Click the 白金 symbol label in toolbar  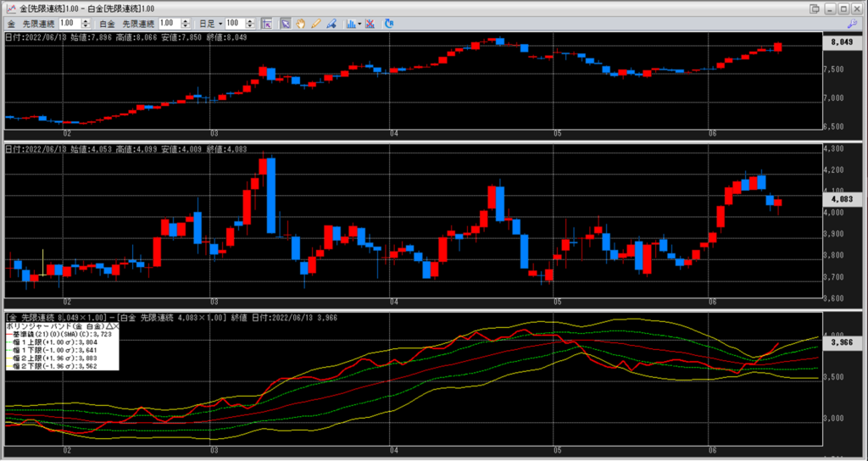pyautogui.click(x=106, y=24)
